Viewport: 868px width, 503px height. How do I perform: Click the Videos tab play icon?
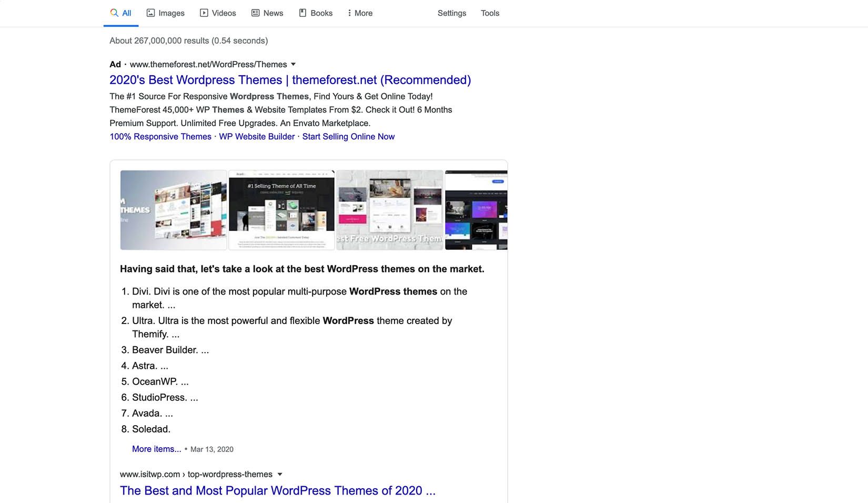[x=204, y=13]
